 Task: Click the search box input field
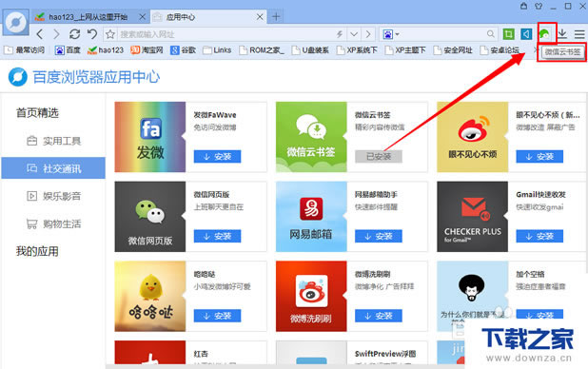pyautogui.click(x=442, y=34)
